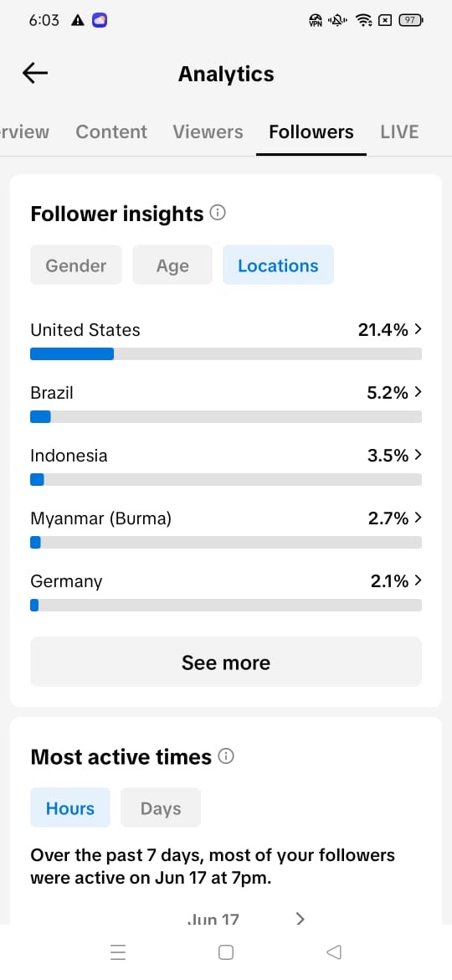
Task: Select the Gender filter chip
Action: 76,265
